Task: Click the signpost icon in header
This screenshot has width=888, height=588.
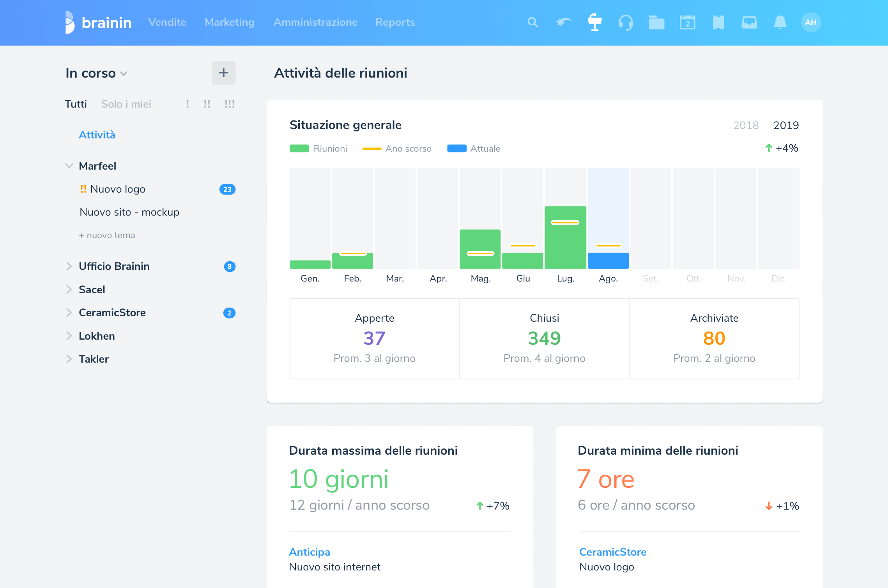Action: (594, 22)
